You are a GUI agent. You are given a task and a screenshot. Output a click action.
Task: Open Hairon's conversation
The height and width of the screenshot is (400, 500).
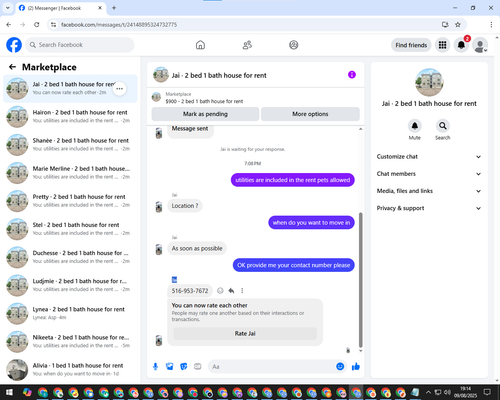click(x=70, y=117)
